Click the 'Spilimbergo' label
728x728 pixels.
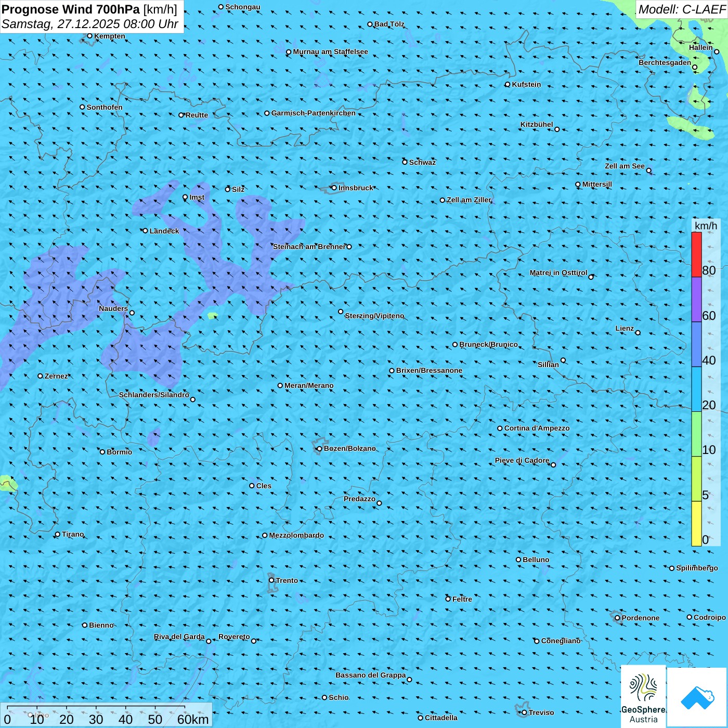tap(697, 568)
